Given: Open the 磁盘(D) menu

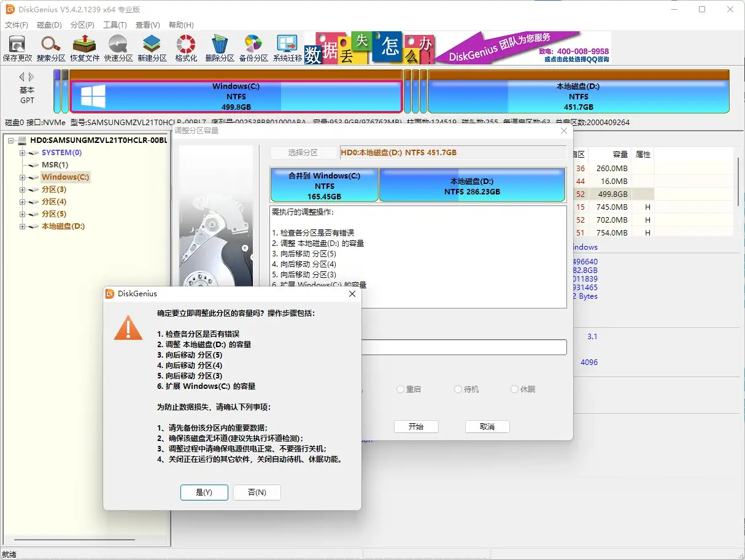Looking at the screenshot, I should (x=49, y=25).
